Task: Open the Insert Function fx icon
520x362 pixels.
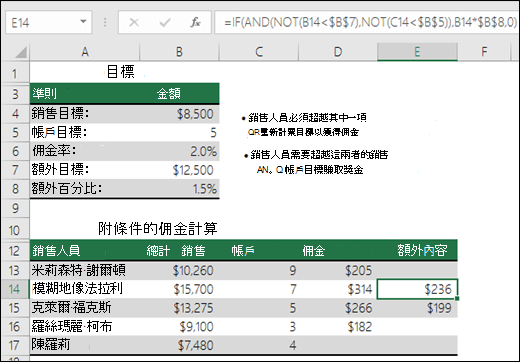Action: 196,22
